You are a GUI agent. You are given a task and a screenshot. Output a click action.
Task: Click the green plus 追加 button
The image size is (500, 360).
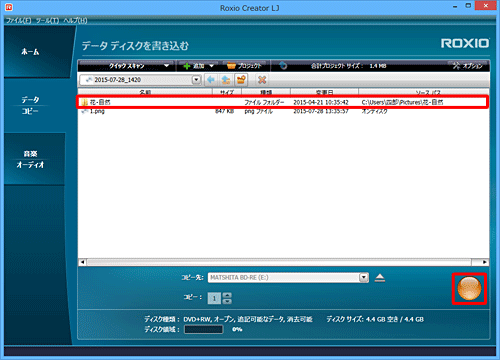click(194, 66)
